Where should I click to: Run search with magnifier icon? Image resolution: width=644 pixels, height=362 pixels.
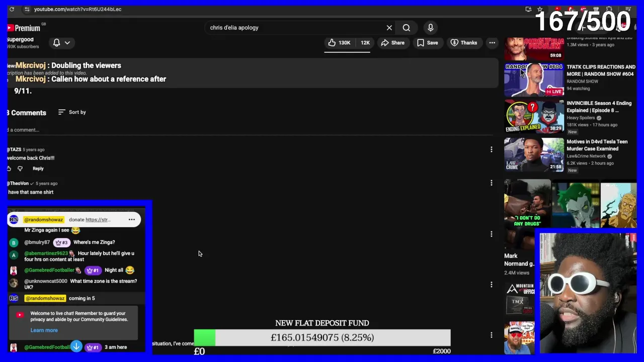pyautogui.click(x=407, y=28)
